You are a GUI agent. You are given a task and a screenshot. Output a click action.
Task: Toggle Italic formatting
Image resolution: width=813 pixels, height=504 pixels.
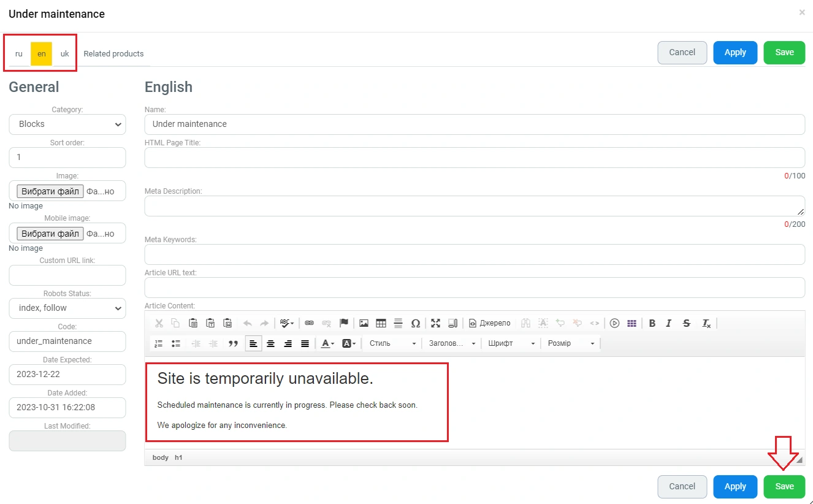tap(669, 323)
